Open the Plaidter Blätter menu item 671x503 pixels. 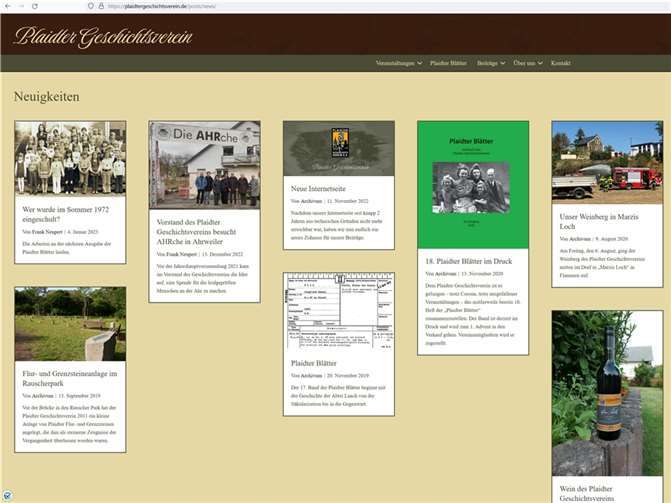(x=448, y=63)
